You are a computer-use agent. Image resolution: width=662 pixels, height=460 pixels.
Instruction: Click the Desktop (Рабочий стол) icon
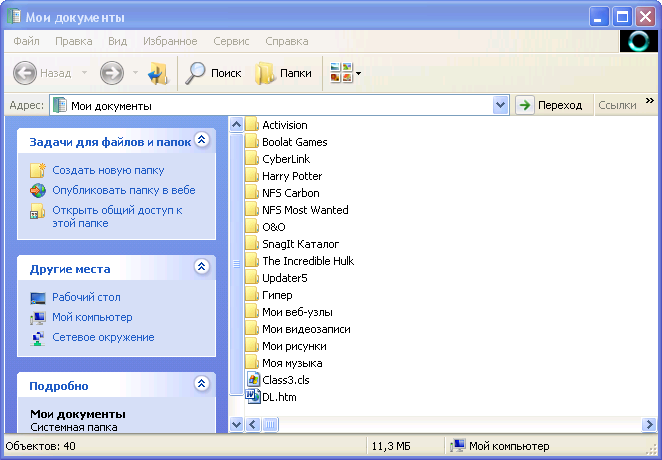click(x=38, y=298)
